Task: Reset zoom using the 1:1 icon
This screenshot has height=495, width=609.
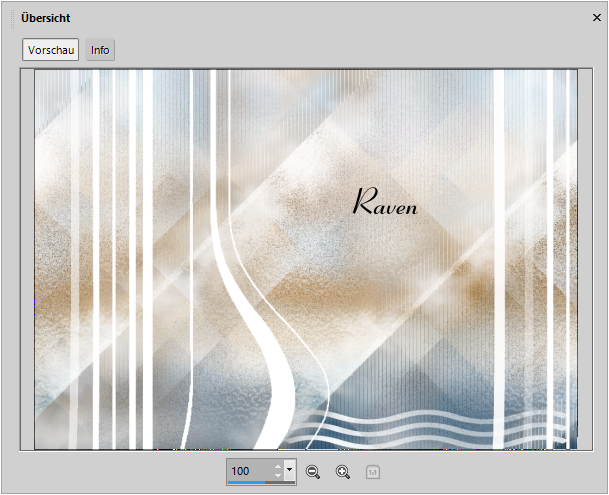Action: [x=373, y=472]
